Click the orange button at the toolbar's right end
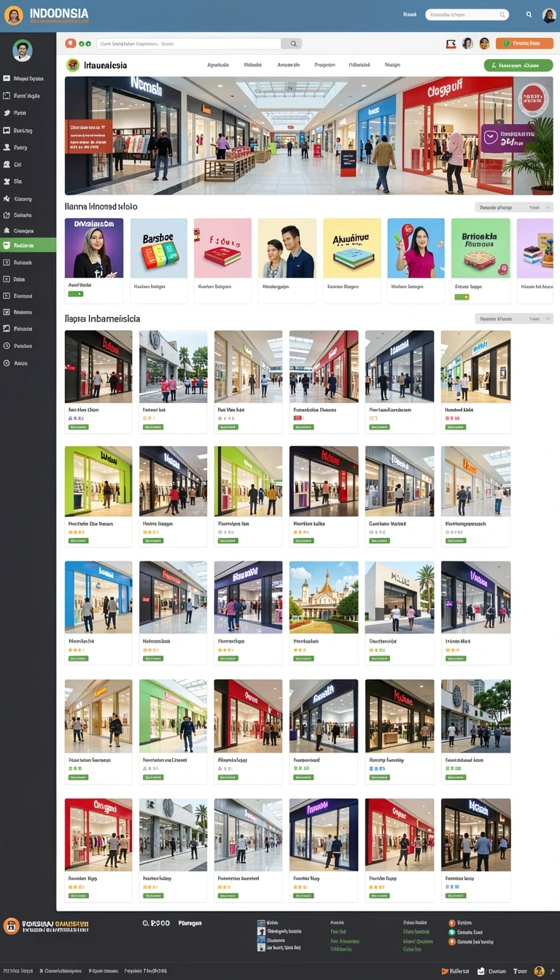 click(x=524, y=44)
